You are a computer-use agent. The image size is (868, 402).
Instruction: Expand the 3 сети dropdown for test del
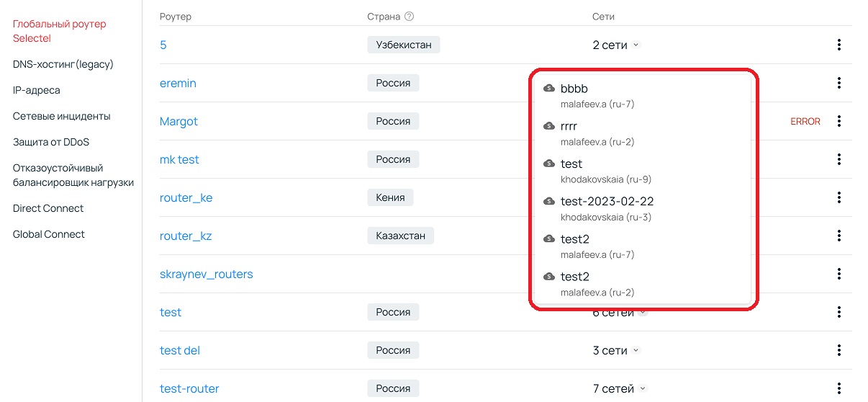[615, 350]
